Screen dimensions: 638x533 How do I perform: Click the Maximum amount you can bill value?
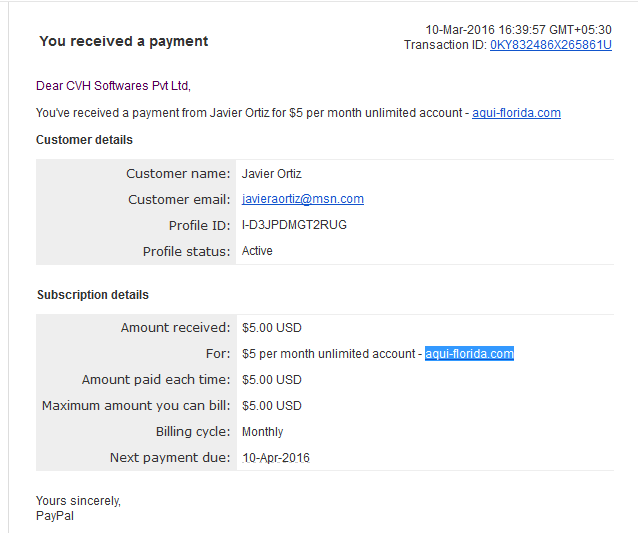tap(272, 406)
